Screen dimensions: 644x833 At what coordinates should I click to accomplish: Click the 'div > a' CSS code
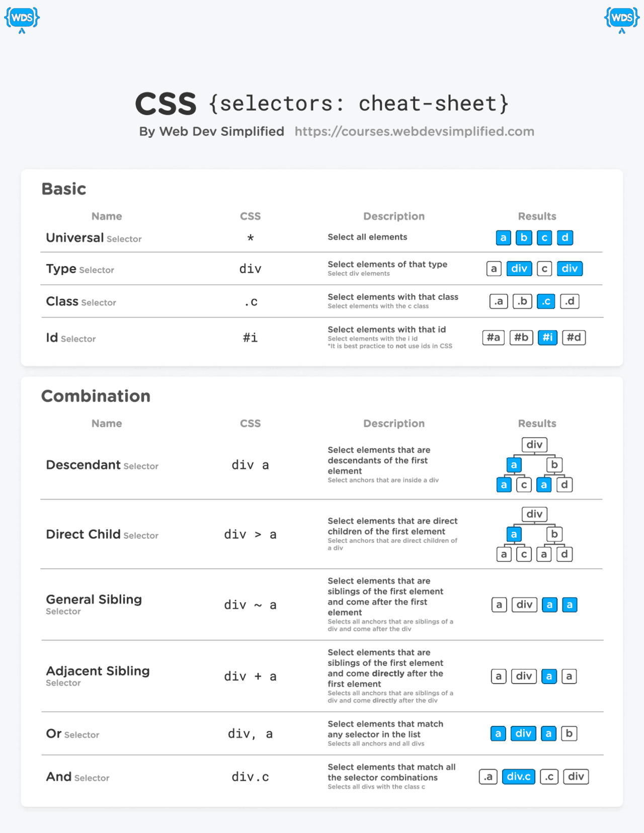[x=250, y=534]
